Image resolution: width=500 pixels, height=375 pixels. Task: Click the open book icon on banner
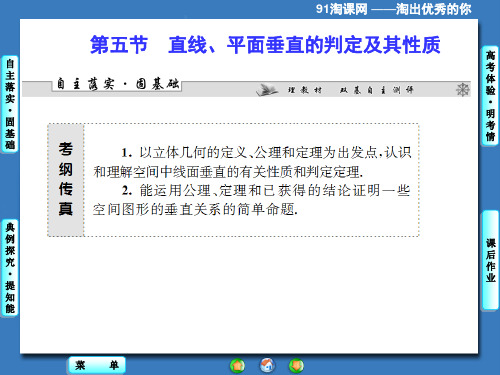click(267, 90)
